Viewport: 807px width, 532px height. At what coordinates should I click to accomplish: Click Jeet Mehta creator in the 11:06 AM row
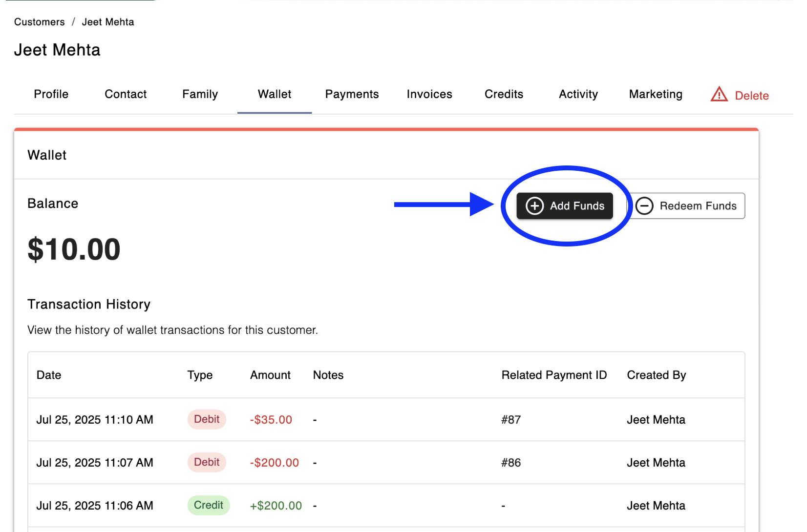pos(656,506)
